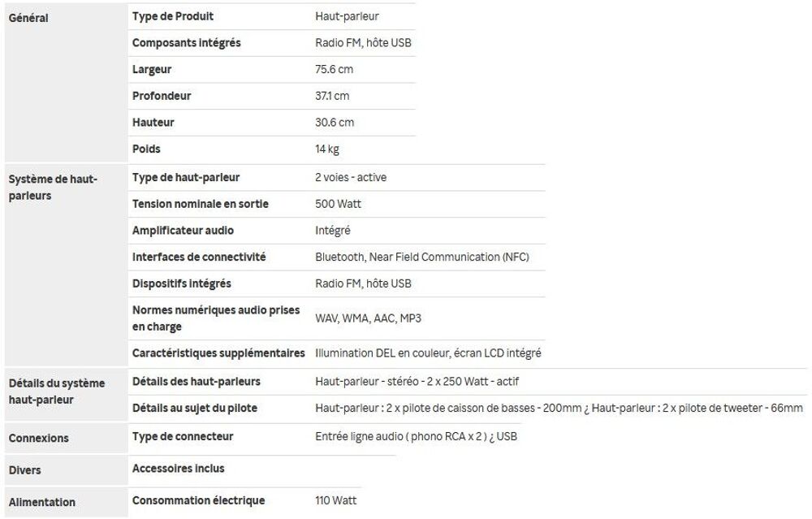Select the Détails du système haut-parleur header
This screenshot has width=812, height=519.
[57, 391]
